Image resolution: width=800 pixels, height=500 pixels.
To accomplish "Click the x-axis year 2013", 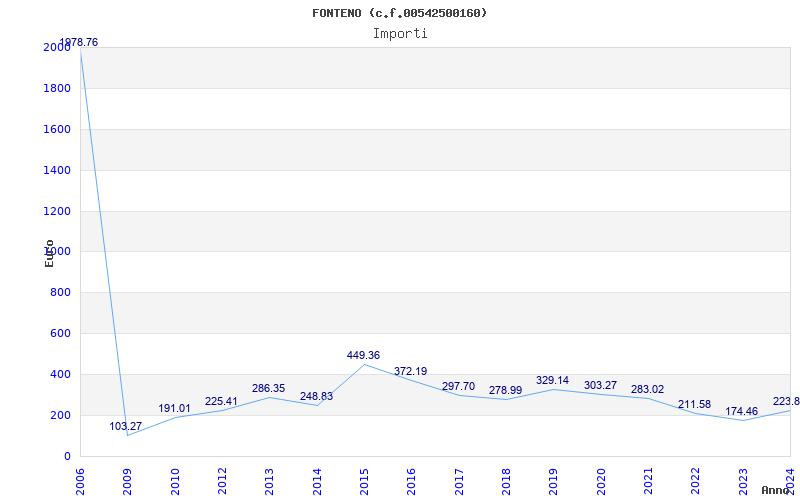I will (x=269, y=481).
